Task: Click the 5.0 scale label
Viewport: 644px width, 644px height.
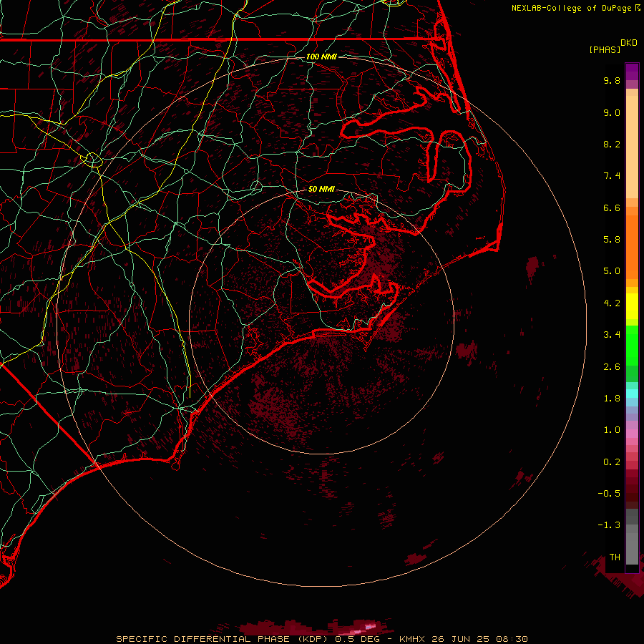Action: 612,271
